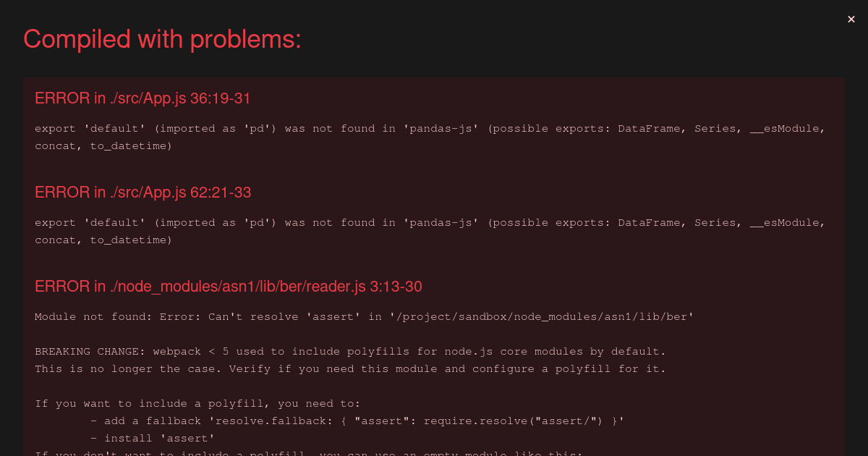
Task: Select the 'ERROR in ./src/App.js 62:21-33' heading
Action: 142,193
